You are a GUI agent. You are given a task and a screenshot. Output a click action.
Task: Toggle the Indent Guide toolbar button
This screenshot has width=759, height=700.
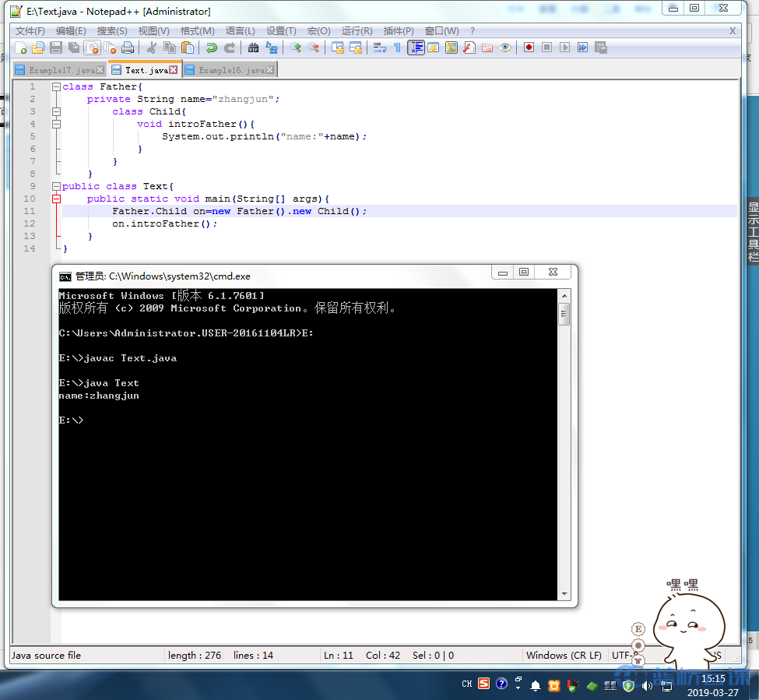click(x=416, y=47)
